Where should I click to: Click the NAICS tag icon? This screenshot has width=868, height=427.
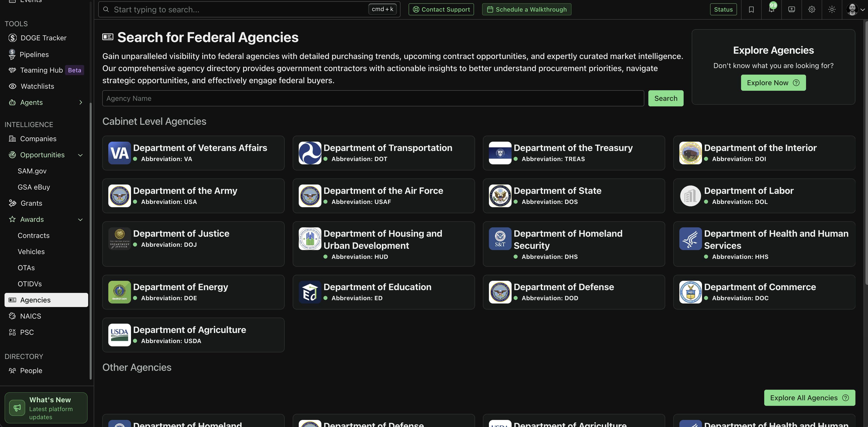click(x=12, y=316)
